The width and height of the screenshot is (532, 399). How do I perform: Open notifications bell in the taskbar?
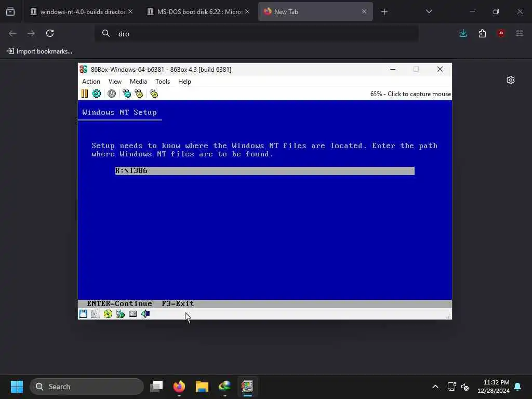coord(518,387)
